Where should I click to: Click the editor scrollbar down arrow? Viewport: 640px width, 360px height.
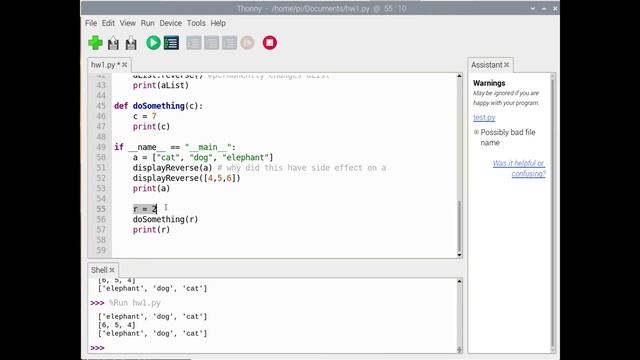[459, 255]
